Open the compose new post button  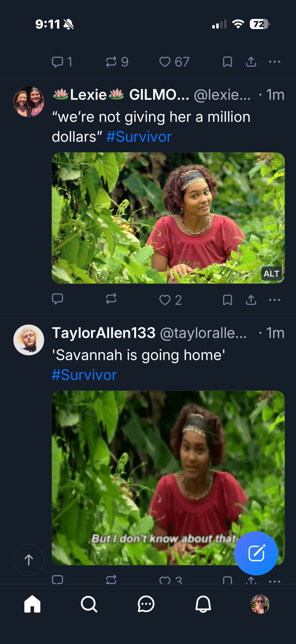point(256,553)
